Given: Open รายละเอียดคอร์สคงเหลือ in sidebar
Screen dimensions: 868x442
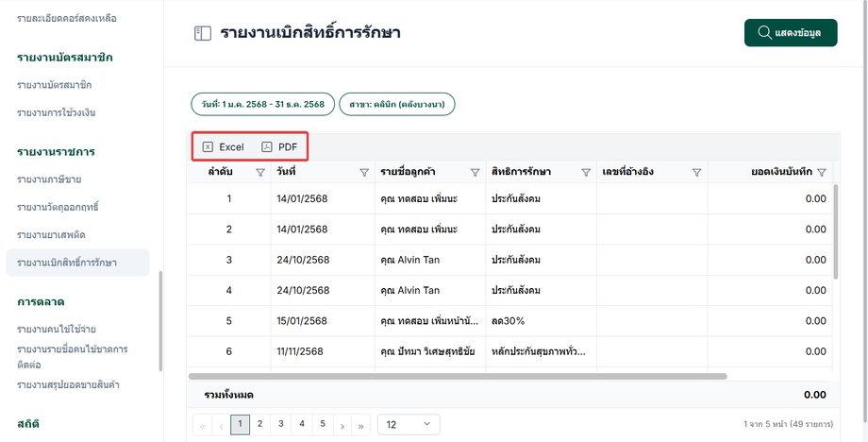Looking at the screenshot, I should (x=66, y=18).
